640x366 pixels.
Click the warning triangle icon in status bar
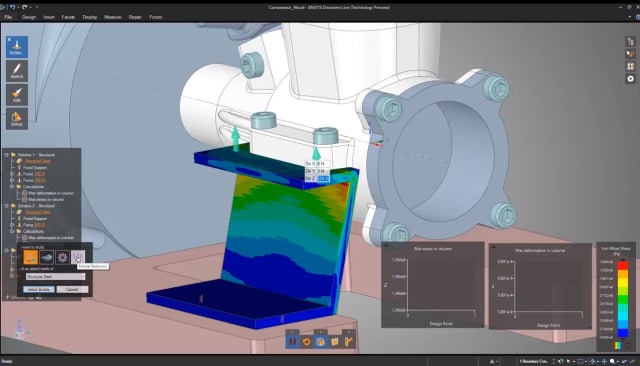pyautogui.click(x=492, y=362)
